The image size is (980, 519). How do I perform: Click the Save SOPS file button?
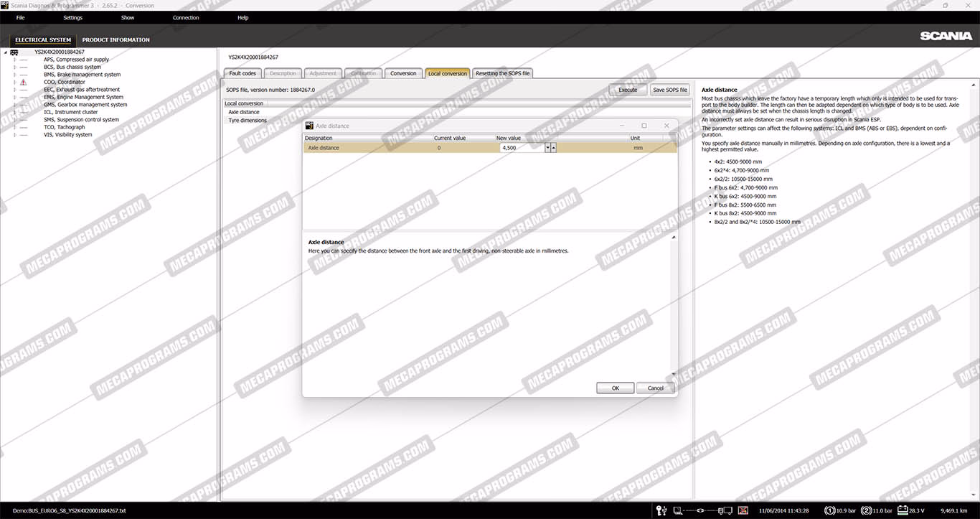click(x=670, y=90)
